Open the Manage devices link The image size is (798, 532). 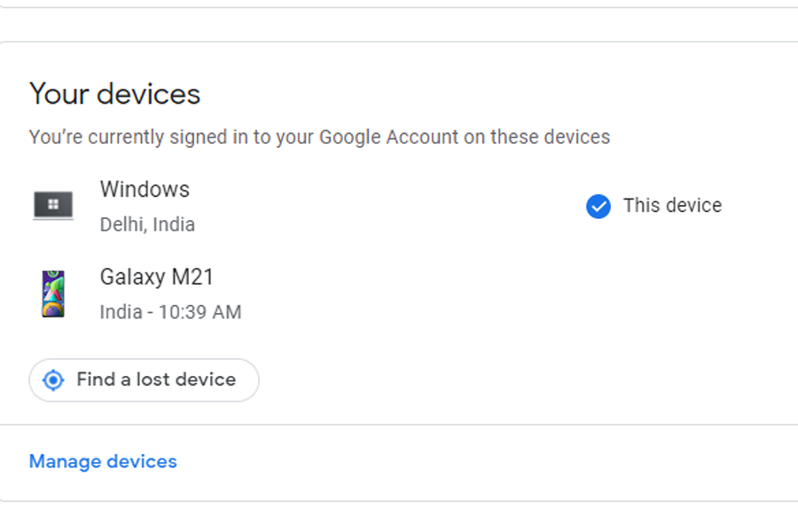pos(103,462)
